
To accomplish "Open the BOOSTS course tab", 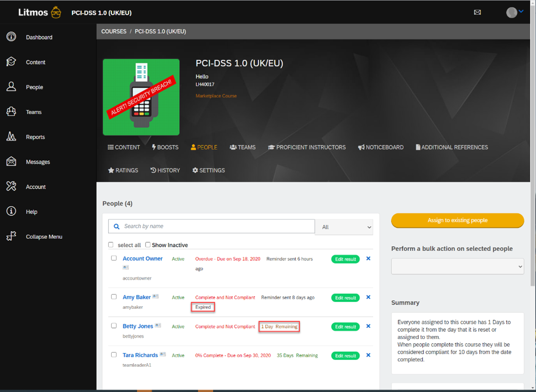I will pos(165,147).
